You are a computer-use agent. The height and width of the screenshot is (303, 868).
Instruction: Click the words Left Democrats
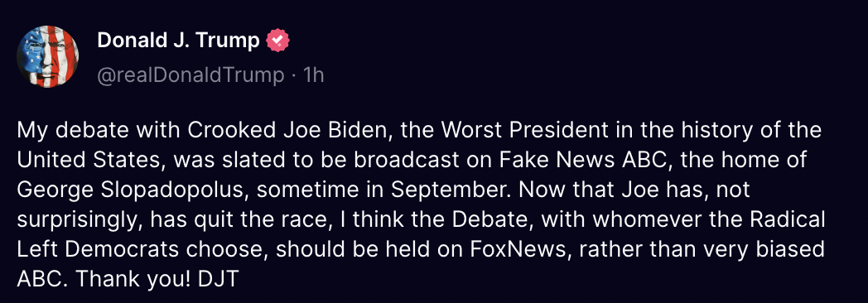pos(98,249)
